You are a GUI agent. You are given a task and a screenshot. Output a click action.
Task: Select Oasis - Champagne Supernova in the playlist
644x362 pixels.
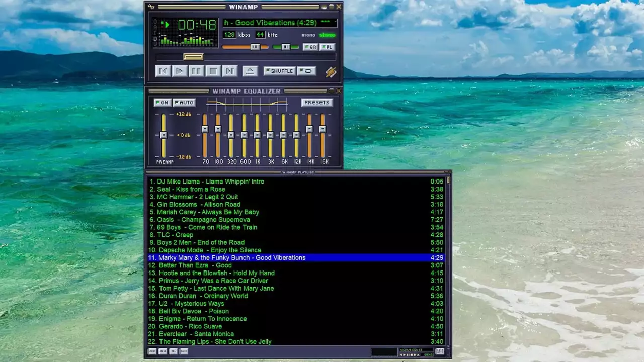203,220
